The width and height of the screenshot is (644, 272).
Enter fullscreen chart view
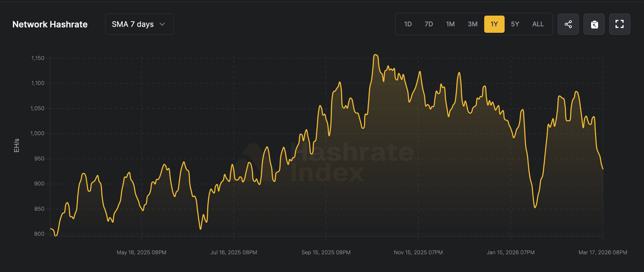(620, 24)
